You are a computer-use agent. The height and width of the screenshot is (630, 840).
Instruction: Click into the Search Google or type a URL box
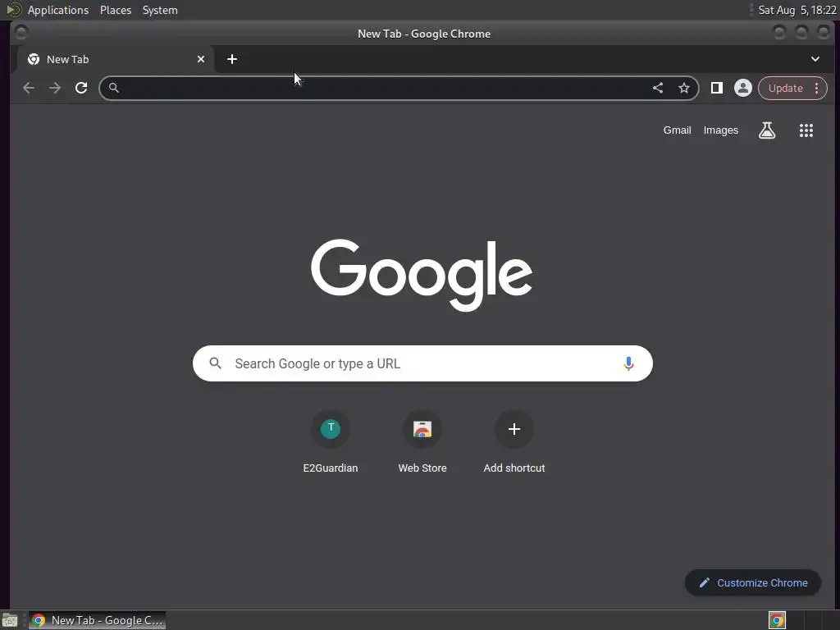(422, 363)
